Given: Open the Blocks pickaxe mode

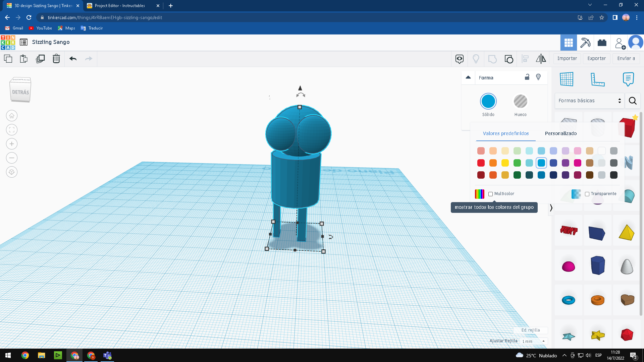Looking at the screenshot, I should 585,43.
